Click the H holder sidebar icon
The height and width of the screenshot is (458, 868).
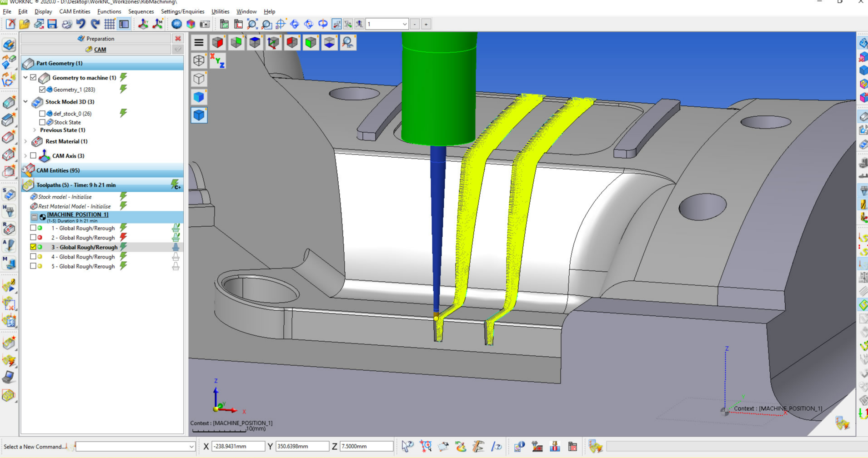pyautogui.click(x=9, y=211)
